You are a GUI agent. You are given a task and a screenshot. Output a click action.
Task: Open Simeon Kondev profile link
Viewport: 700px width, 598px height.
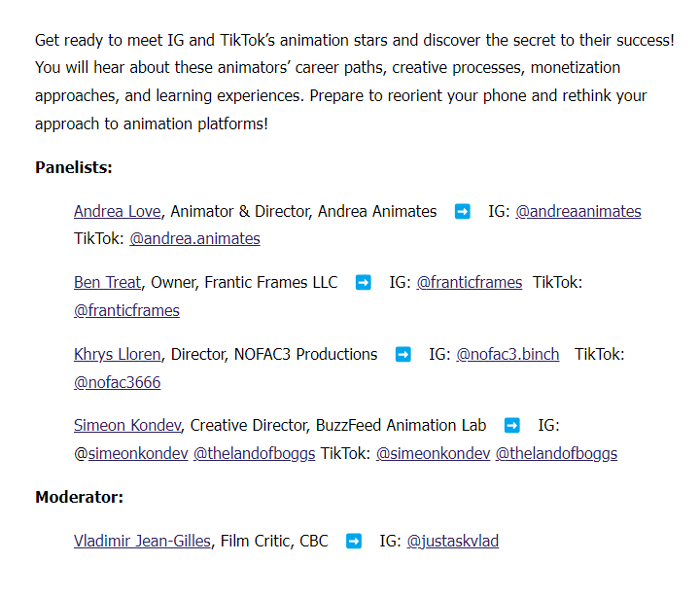pyautogui.click(x=127, y=426)
